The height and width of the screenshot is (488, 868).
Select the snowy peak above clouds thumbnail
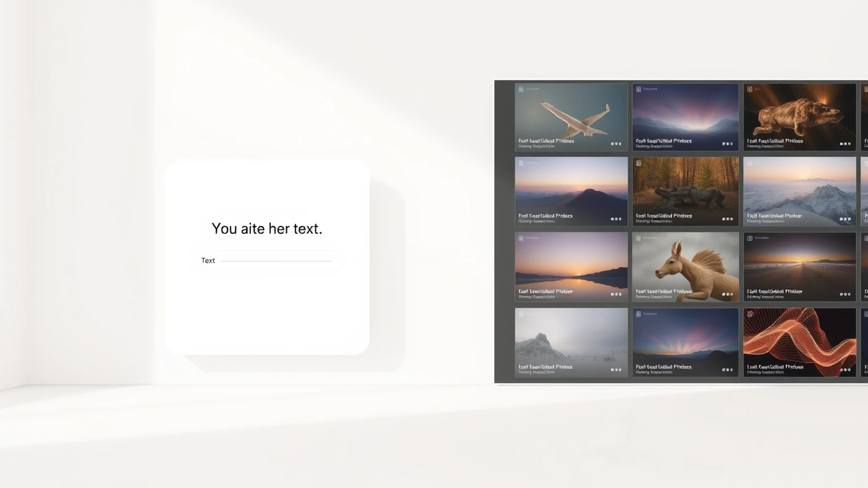tap(800, 191)
